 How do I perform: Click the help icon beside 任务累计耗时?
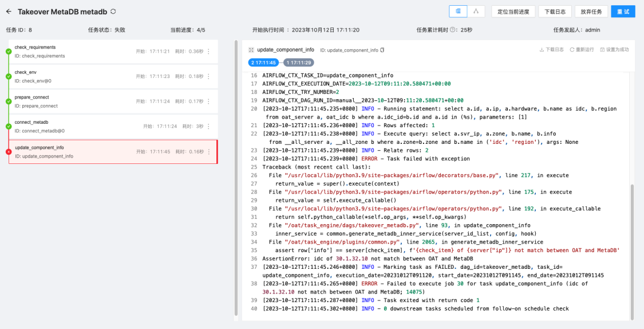[453, 30]
